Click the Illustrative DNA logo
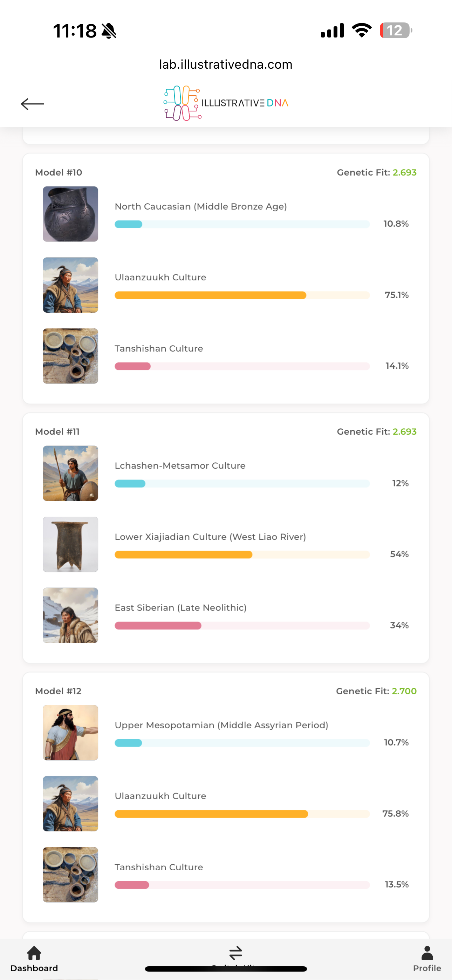452x980 pixels. click(226, 103)
